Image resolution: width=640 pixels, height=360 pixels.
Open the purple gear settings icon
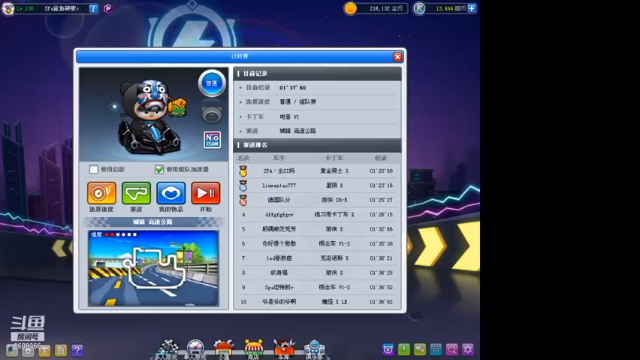tap(468, 349)
